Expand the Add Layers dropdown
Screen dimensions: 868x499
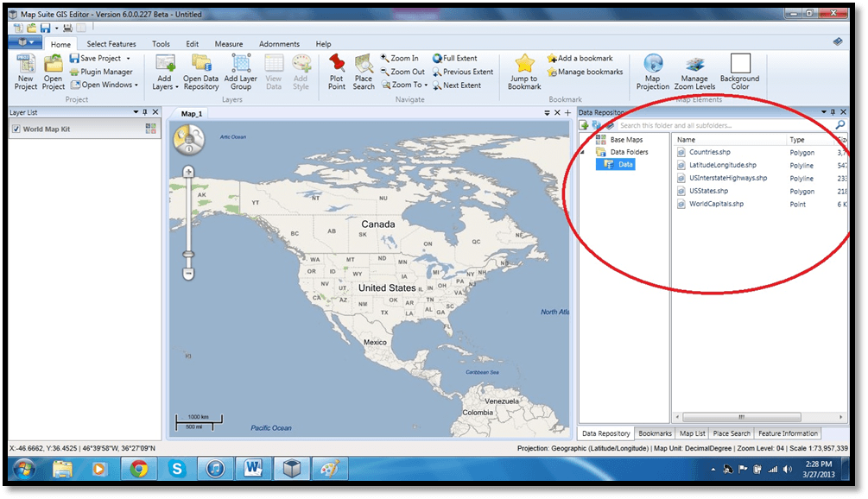pos(176,86)
